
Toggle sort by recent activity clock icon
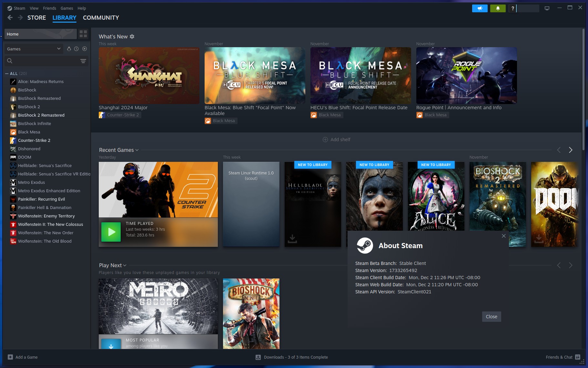76,49
